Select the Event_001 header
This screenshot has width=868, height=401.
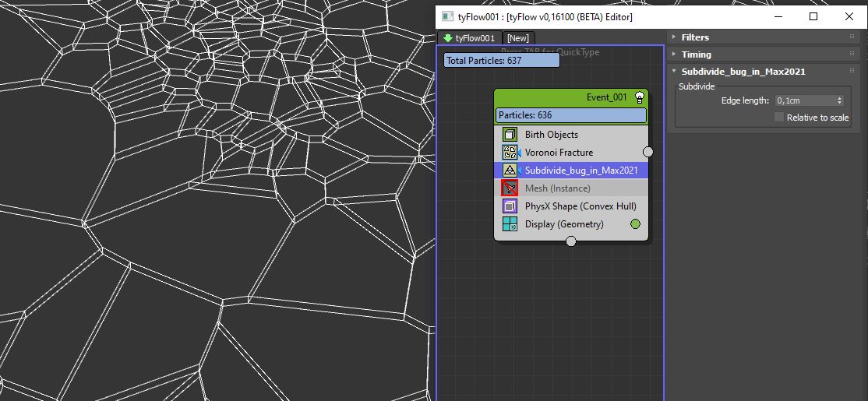click(x=570, y=97)
